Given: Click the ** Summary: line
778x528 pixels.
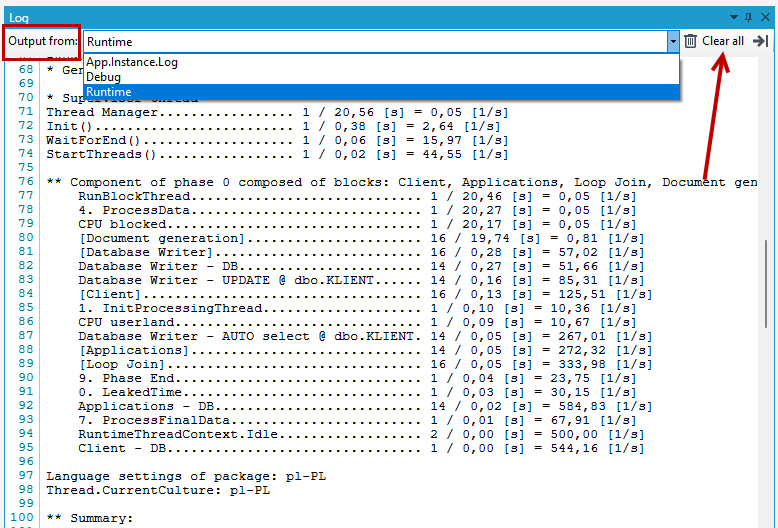Looking at the screenshot, I should click(x=90, y=518).
